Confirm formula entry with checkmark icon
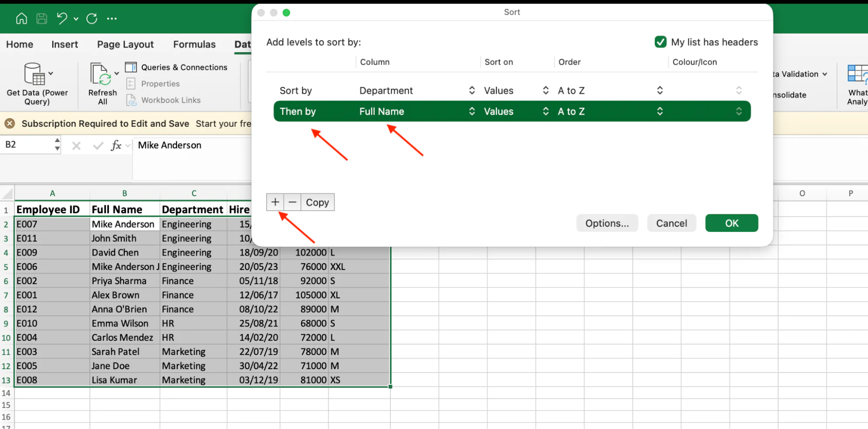The image size is (868, 429). click(99, 146)
